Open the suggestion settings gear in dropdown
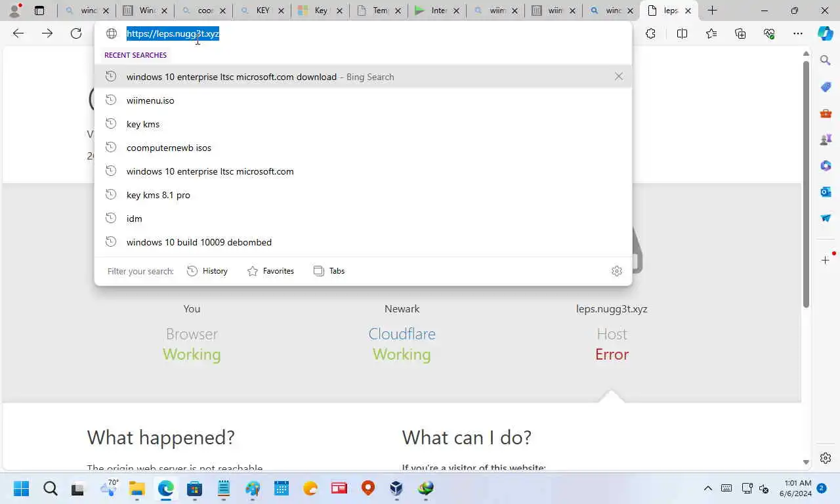This screenshot has height=504, width=840. (616, 271)
